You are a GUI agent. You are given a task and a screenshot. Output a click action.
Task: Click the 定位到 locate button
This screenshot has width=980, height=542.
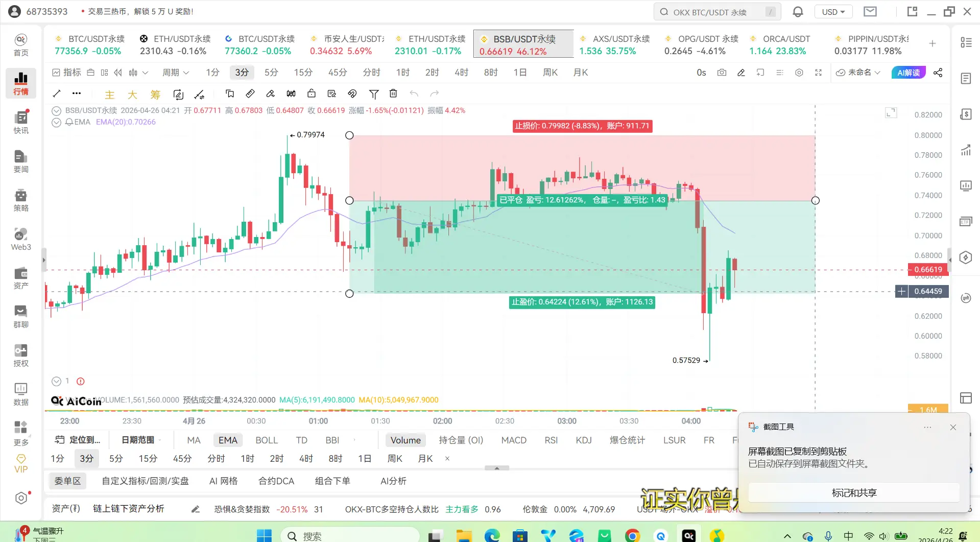78,440
